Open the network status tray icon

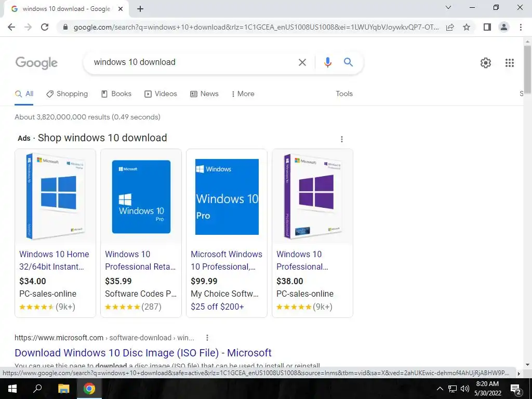pos(453,389)
